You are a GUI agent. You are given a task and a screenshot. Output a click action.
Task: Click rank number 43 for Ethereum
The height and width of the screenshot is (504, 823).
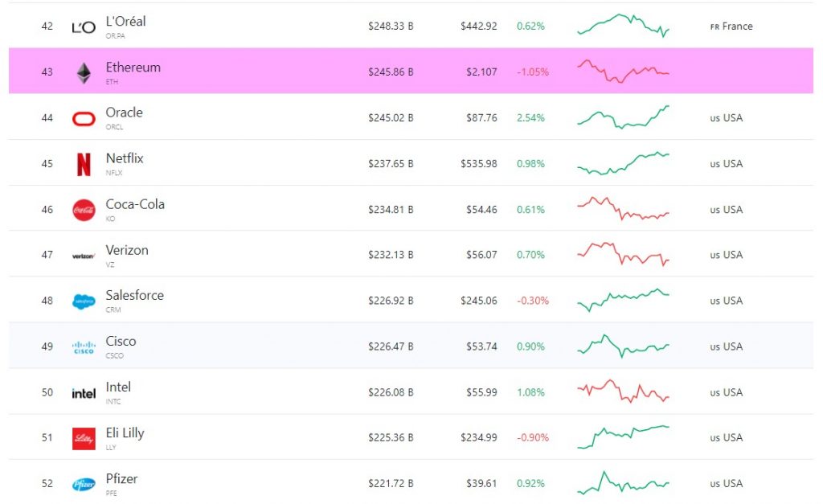coord(47,72)
